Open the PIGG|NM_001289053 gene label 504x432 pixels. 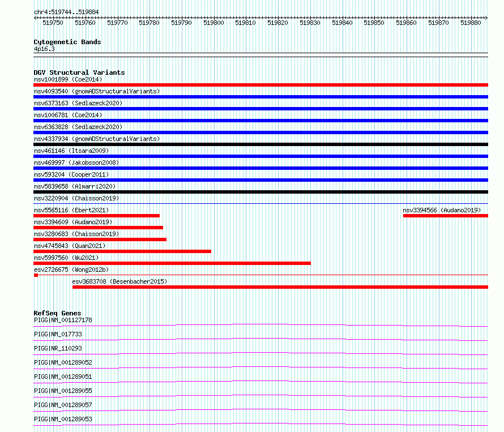pyautogui.click(x=63, y=419)
